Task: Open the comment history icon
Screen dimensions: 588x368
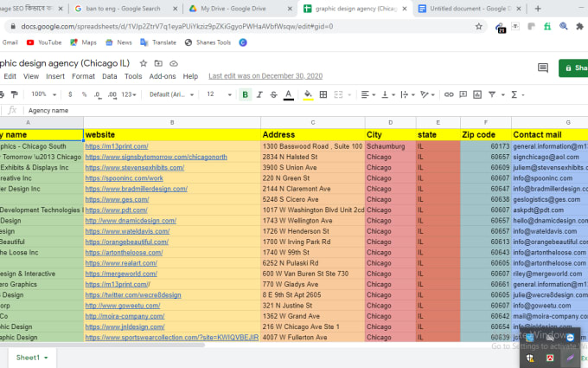Action: (x=543, y=68)
